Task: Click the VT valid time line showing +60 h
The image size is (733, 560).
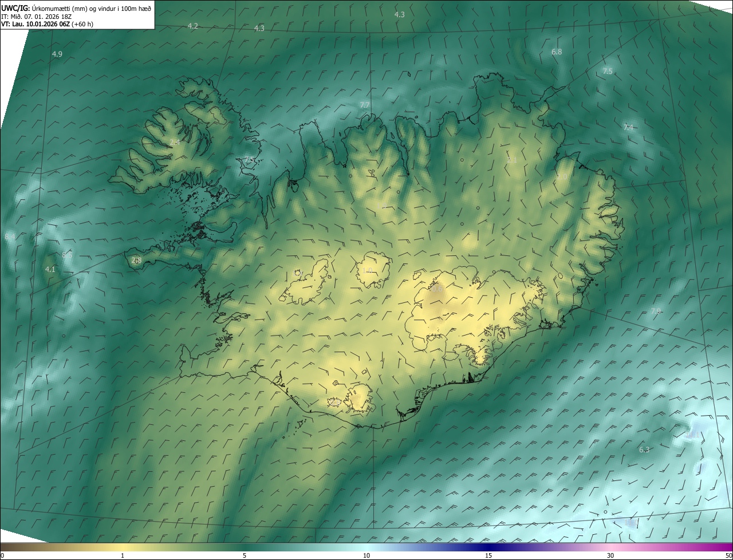Action: [47, 24]
